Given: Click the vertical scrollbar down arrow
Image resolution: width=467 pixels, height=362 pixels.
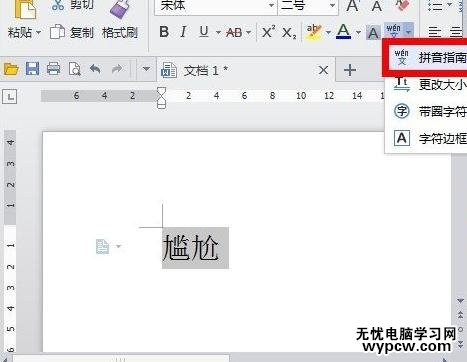Looking at the screenshot, I should coord(460,301).
